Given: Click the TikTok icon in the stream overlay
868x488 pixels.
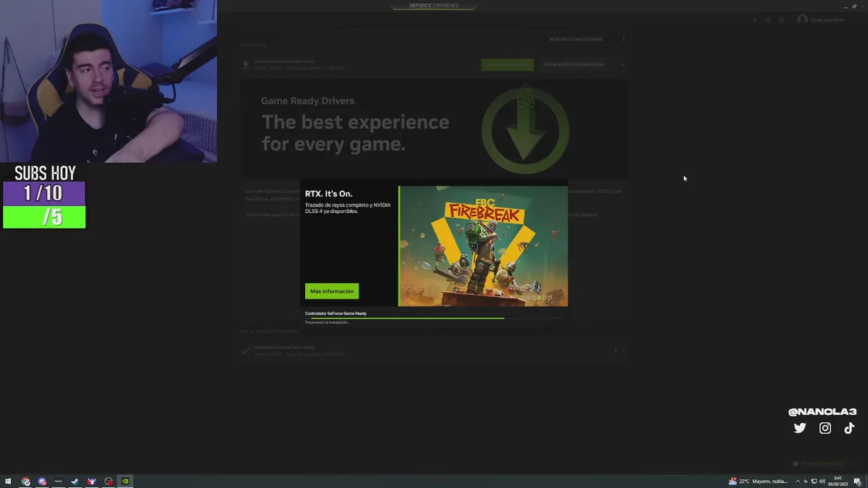Looking at the screenshot, I should pyautogui.click(x=849, y=428).
